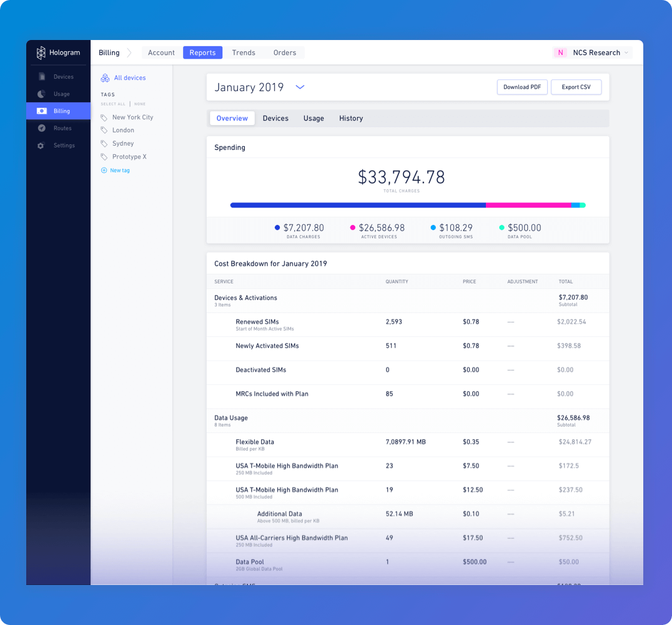Click the NCS Research avatar badge
This screenshot has width=672, height=625.
tap(560, 52)
